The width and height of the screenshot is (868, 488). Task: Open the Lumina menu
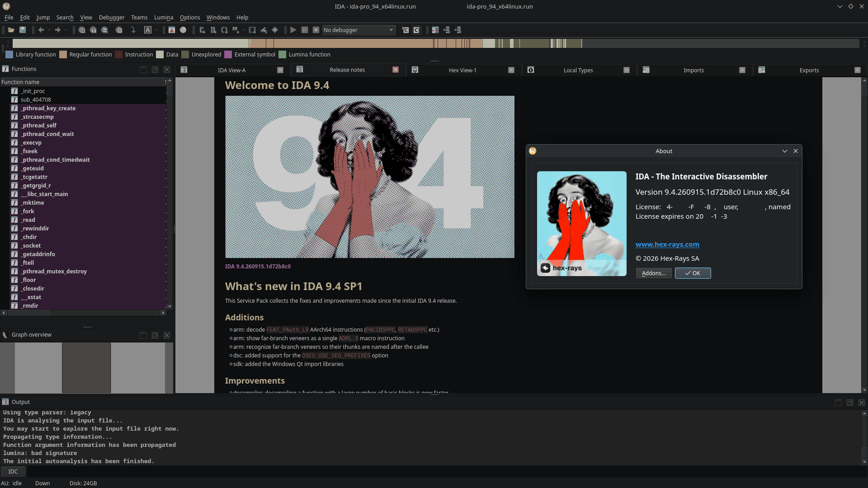164,17
